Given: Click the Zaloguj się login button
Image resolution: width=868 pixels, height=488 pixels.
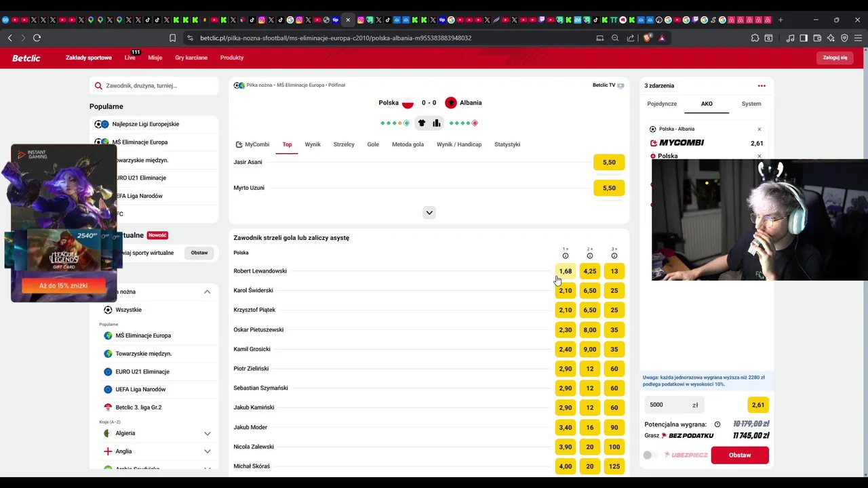Looking at the screenshot, I should pyautogui.click(x=835, y=58).
